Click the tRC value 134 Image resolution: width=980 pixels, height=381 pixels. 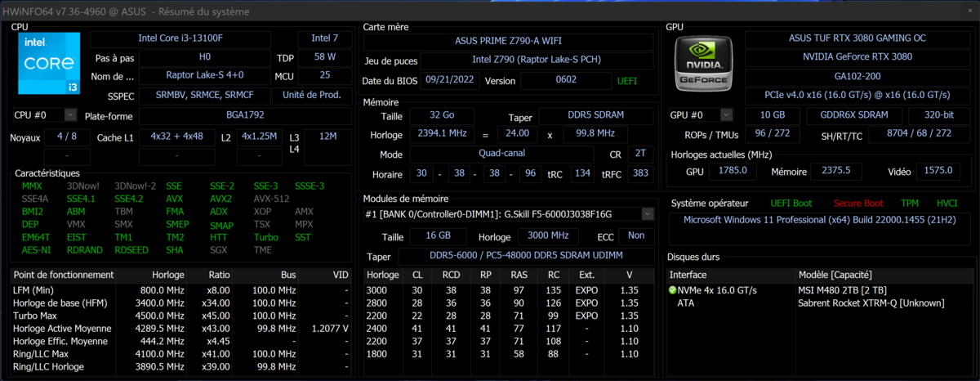[583, 173]
